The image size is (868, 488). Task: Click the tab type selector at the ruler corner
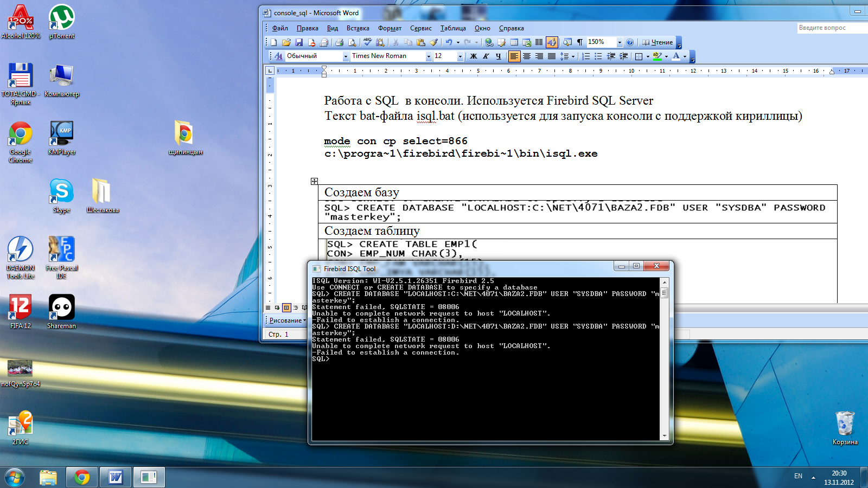coord(270,70)
